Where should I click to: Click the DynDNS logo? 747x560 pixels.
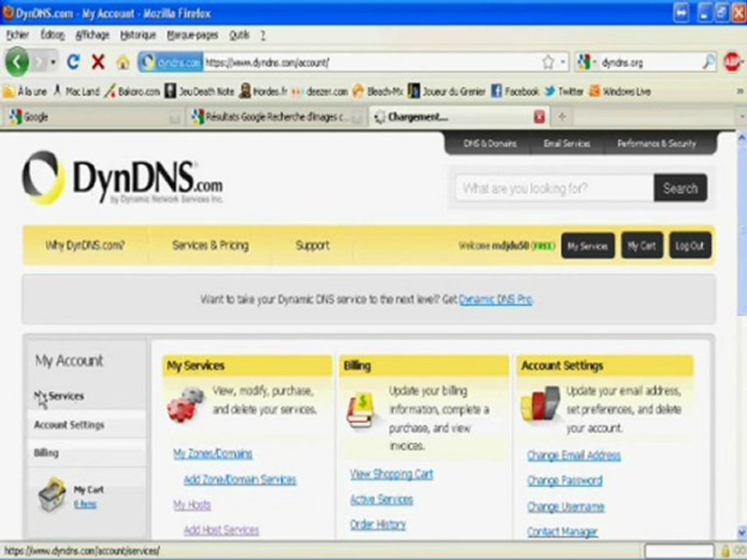pyautogui.click(x=122, y=179)
